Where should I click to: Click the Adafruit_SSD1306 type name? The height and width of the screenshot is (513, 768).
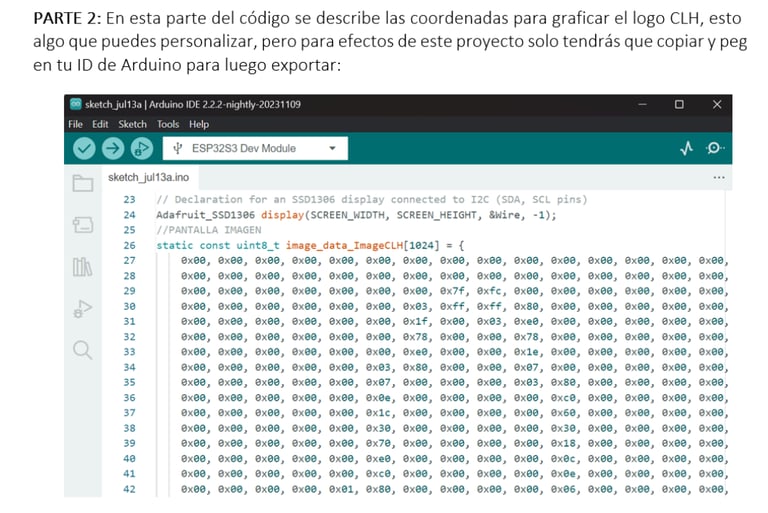click(206, 215)
